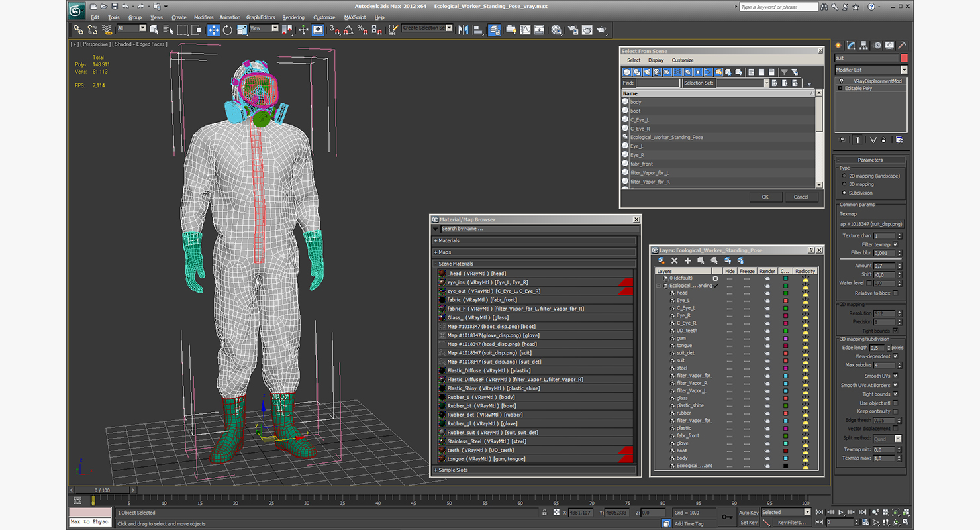Click the teapot Render Production icon
This screenshot has height=530, width=980.
pos(601,30)
